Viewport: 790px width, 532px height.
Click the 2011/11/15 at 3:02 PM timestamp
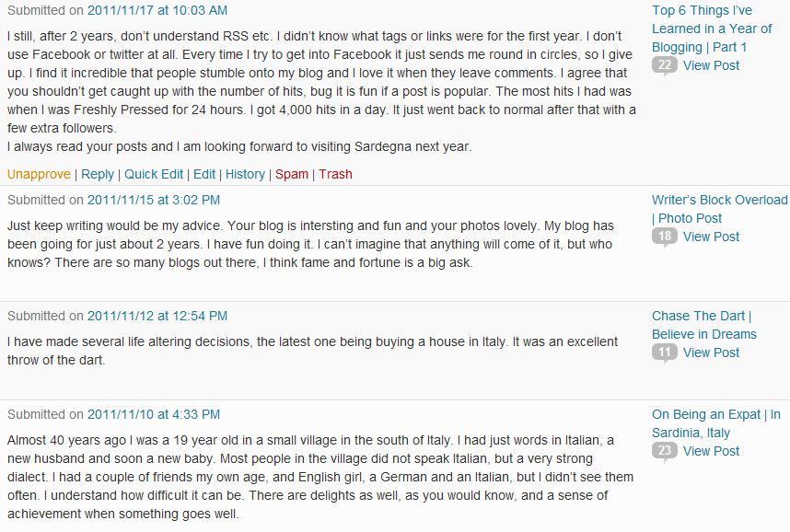(x=153, y=200)
